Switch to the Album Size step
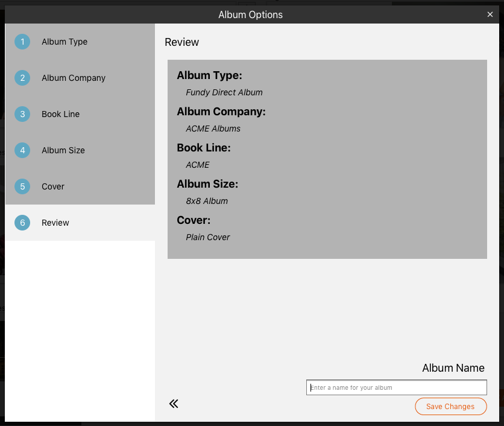 (80, 150)
